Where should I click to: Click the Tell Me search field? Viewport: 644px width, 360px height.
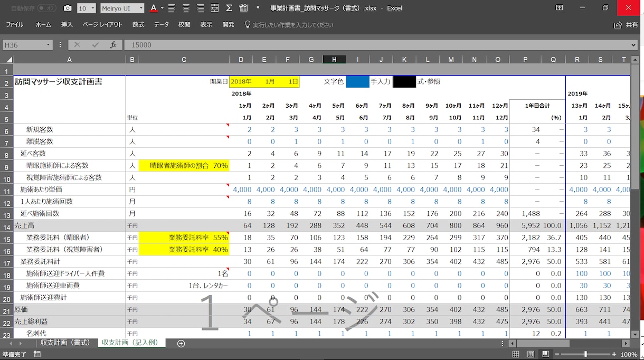tap(293, 25)
